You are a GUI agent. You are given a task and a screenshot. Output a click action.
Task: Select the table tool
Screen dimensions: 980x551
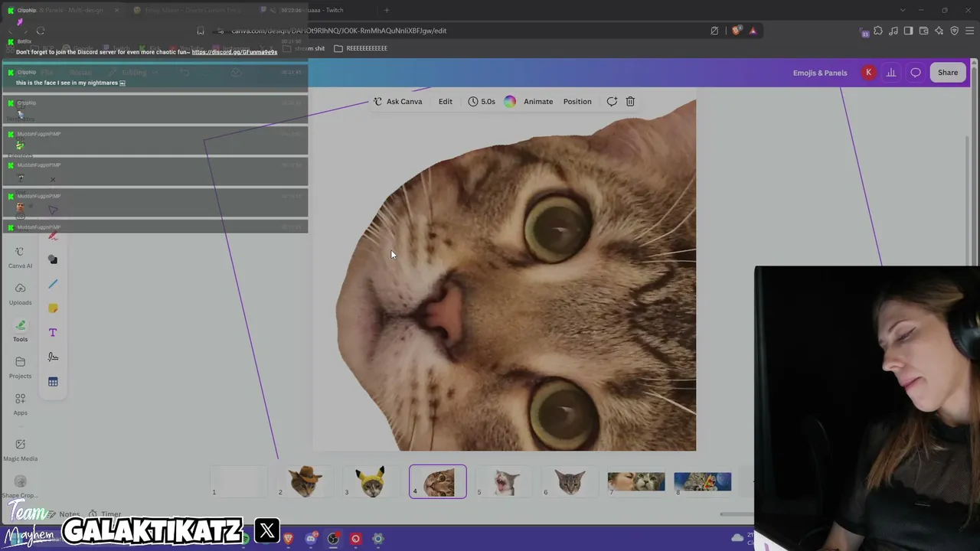(x=53, y=382)
